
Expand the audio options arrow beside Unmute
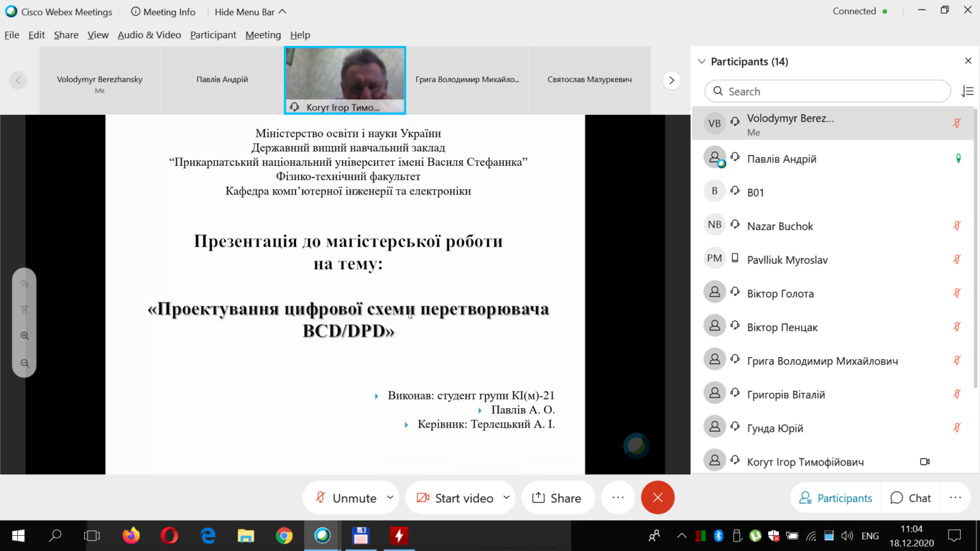click(390, 497)
